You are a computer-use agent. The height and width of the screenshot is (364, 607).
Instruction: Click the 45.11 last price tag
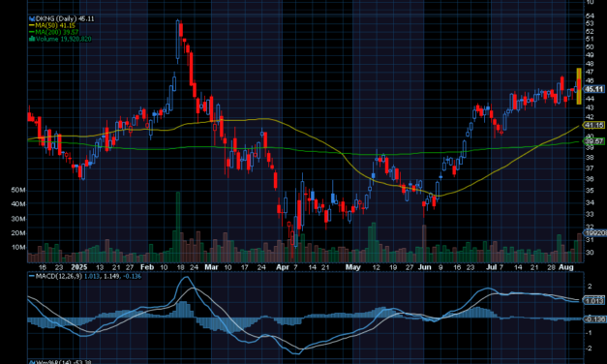(594, 89)
